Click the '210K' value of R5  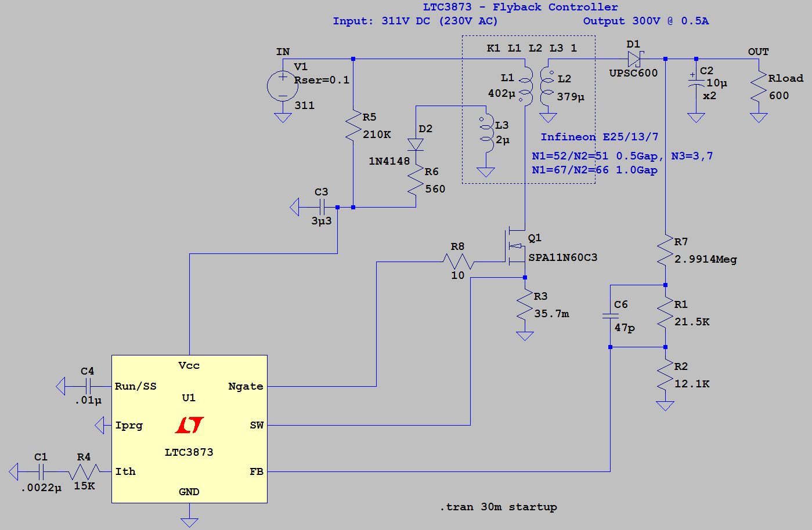pyautogui.click(x=377, y=135)
